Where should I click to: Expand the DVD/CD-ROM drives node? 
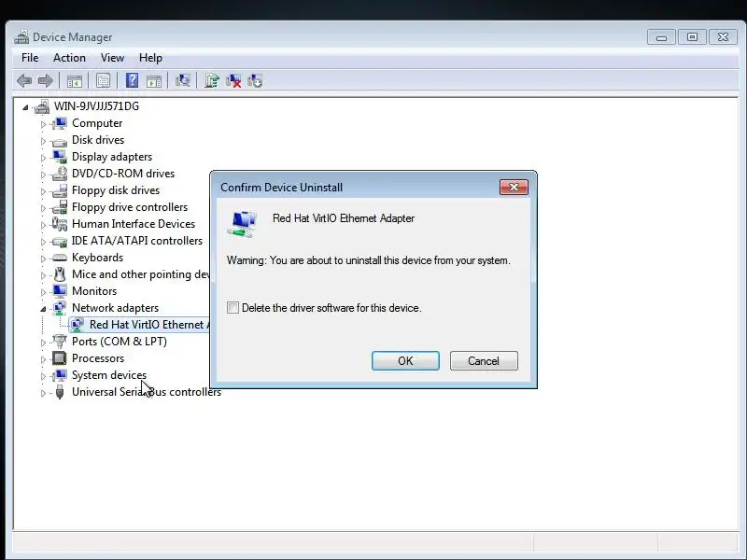coord(43,175)
